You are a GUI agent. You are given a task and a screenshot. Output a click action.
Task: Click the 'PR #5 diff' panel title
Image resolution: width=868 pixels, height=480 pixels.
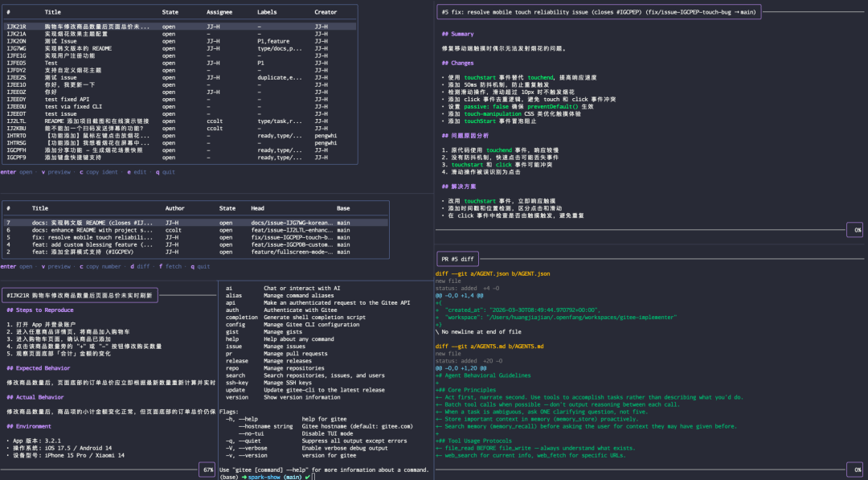pos(458,259)
